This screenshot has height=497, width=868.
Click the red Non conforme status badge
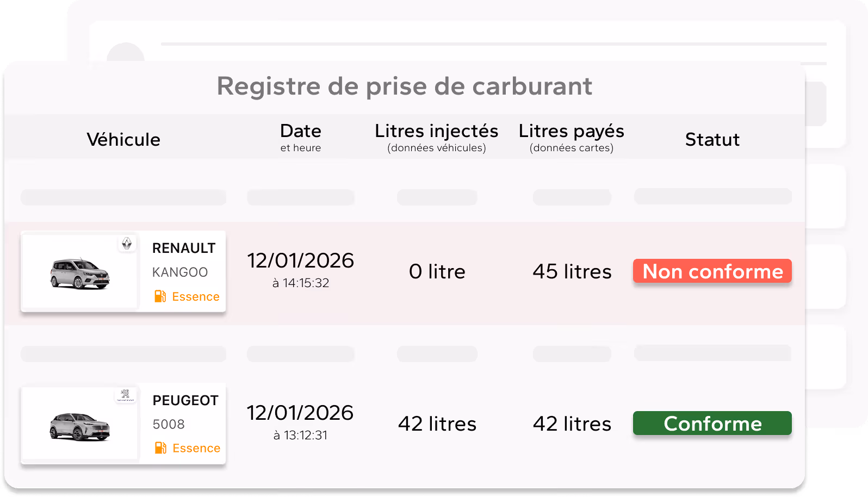(712, 271)
